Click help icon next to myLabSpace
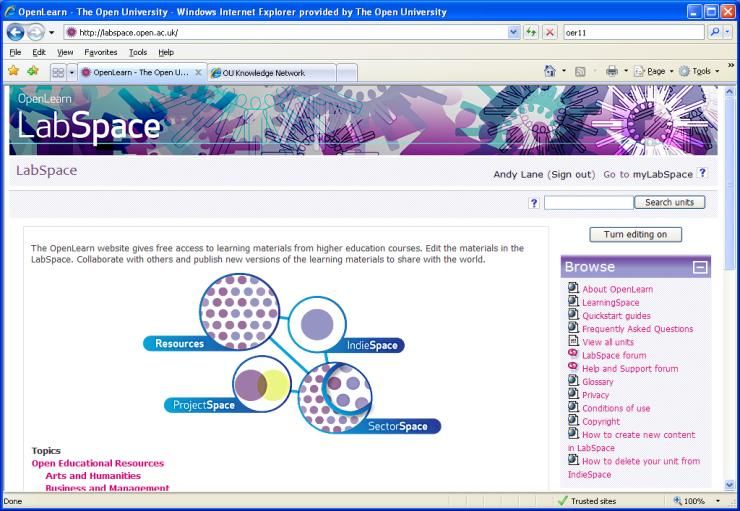The image size is (740, 511). tap(702, 173)
